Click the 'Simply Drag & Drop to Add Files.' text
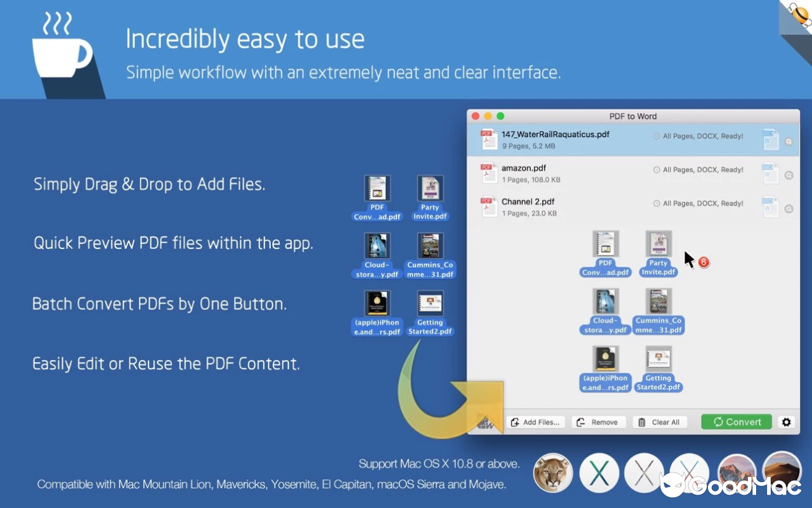 pyautogui.click(x=150, y=184)
